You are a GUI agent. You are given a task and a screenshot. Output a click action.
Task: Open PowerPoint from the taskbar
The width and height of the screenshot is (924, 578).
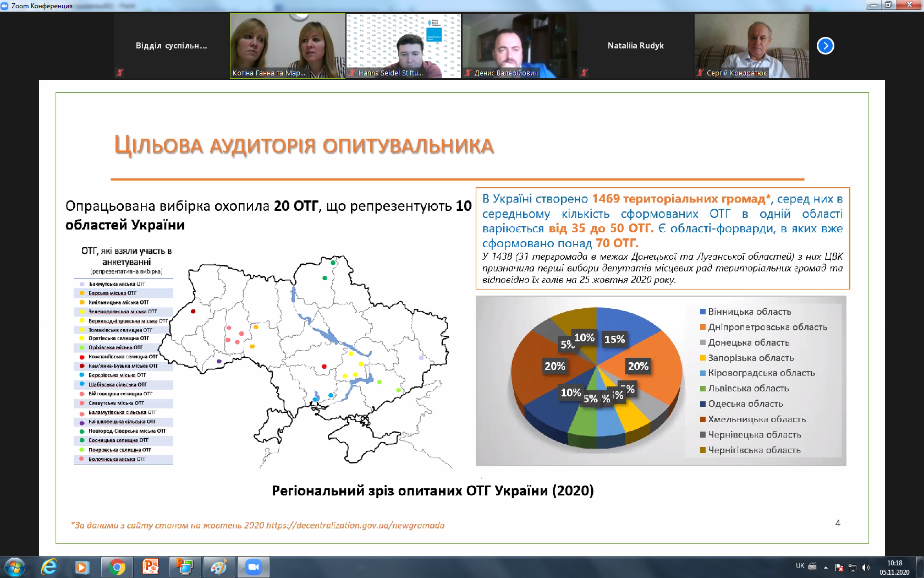point(150,566)
